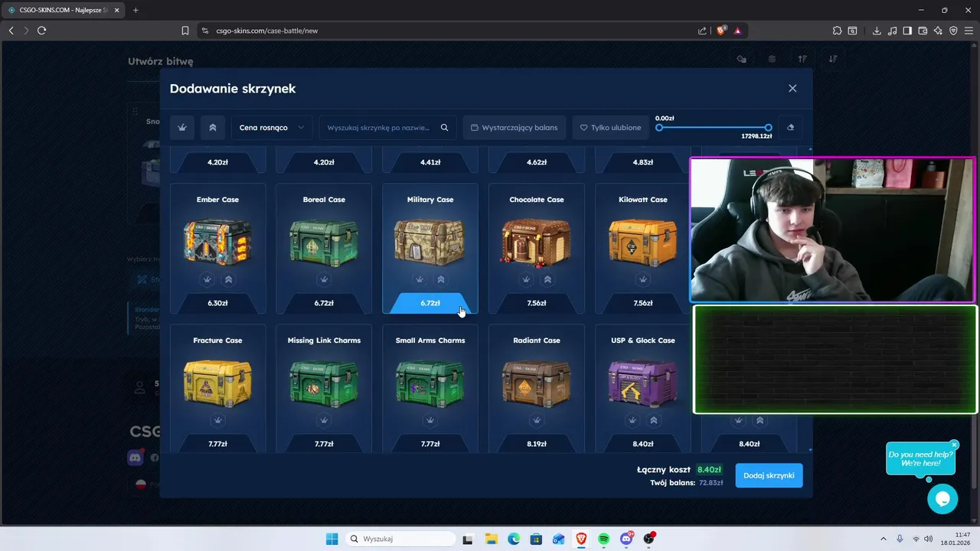Click the crown icon on Fracture Case
The image size is (980, 551).
[217, 420]
